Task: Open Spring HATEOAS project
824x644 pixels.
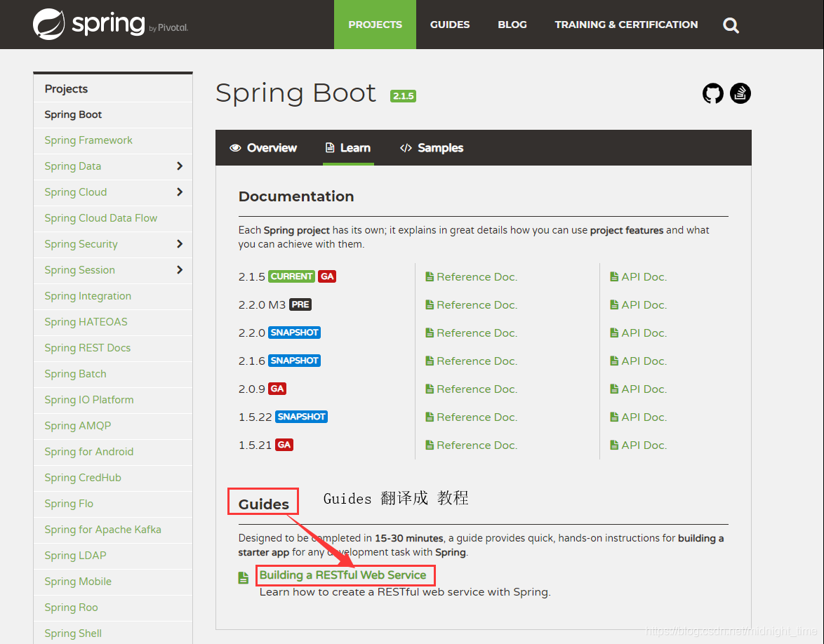Action: (86, 321)
